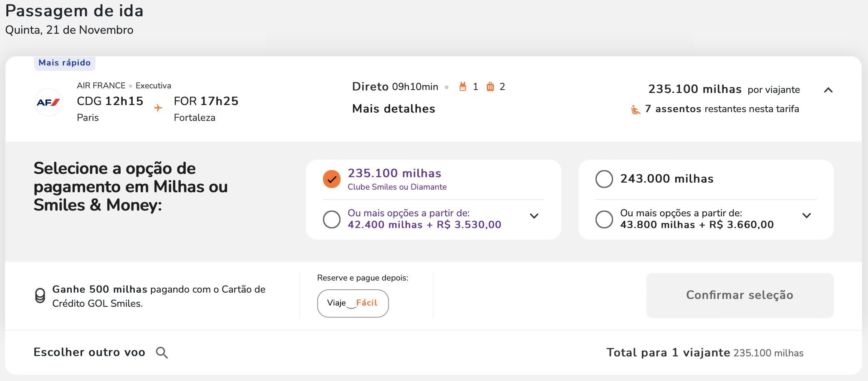Collapse the flight card with top chevron
This screenshot has width=868, height=381.
(x=828, y=90)
